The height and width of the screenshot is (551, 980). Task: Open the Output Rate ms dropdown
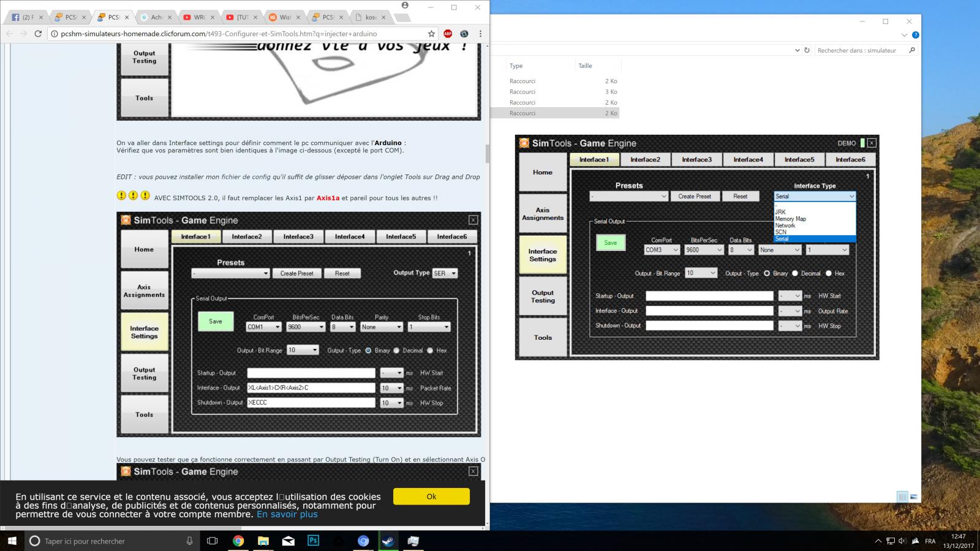click(790, 311)
